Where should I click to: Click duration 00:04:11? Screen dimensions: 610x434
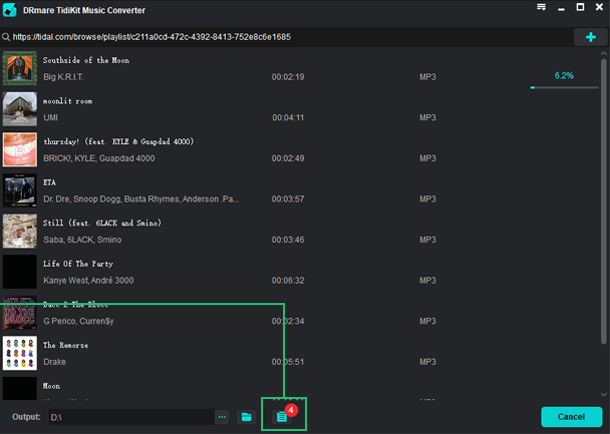point(288,117)
